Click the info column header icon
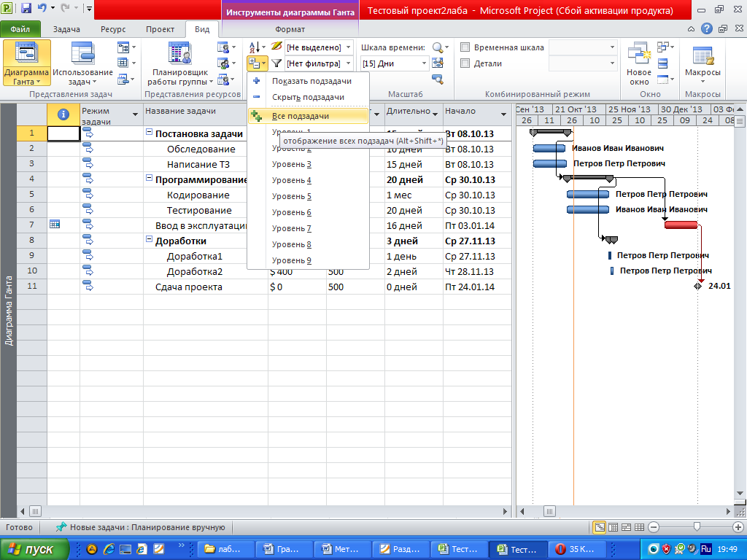Screen dimensions: 747x560 [63, 114]
